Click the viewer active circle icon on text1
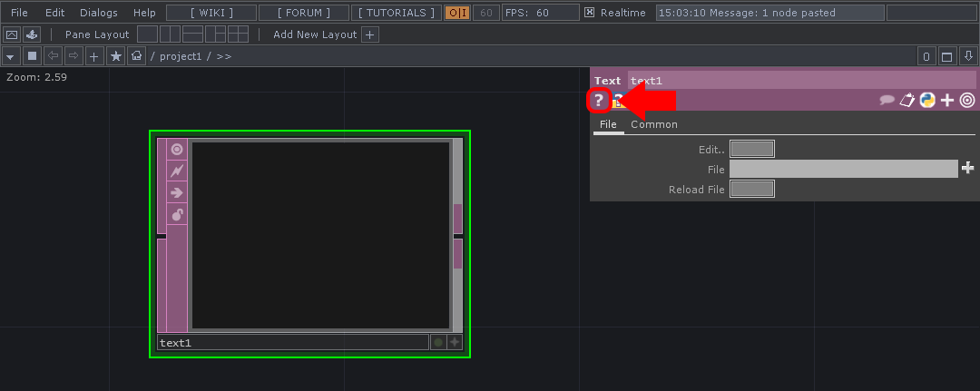The image size is (980, 391). (177, 150)
